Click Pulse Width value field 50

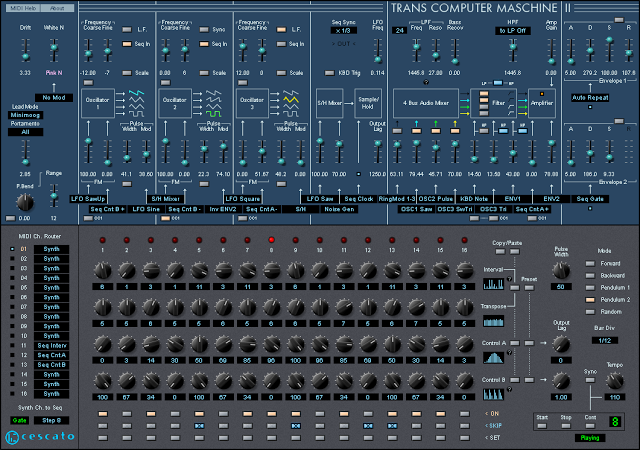(x=560, y=287)
